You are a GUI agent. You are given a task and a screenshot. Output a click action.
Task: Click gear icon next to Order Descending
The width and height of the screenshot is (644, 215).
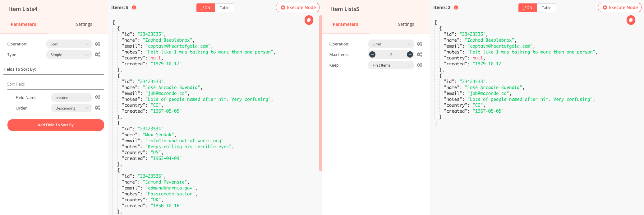coord(97,108)
